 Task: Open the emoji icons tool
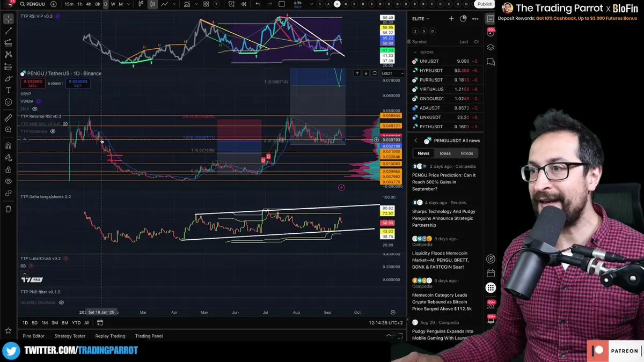8,102
